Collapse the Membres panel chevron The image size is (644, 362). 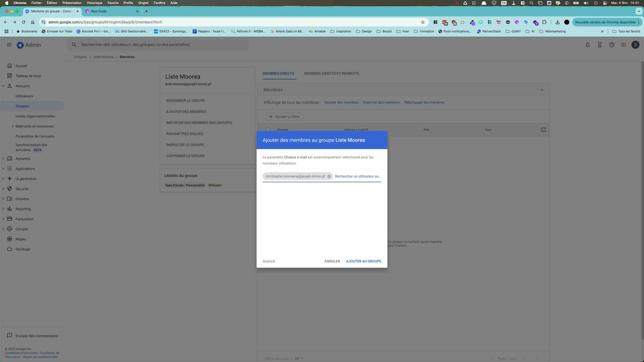point(542,90)
